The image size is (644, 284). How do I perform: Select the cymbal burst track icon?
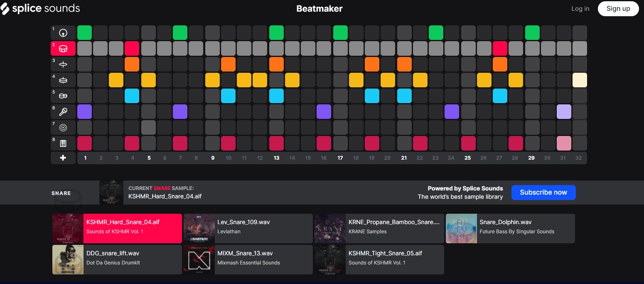[x=63, y=127]
